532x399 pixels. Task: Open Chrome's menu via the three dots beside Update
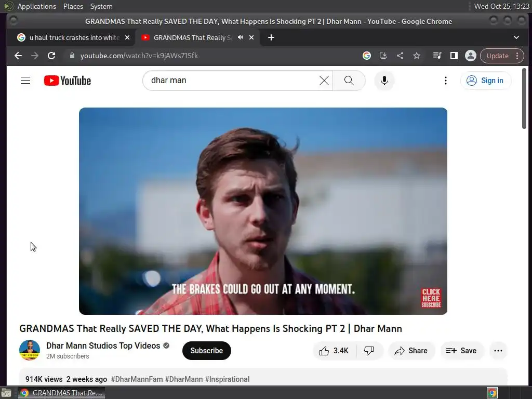pos(517,56)
